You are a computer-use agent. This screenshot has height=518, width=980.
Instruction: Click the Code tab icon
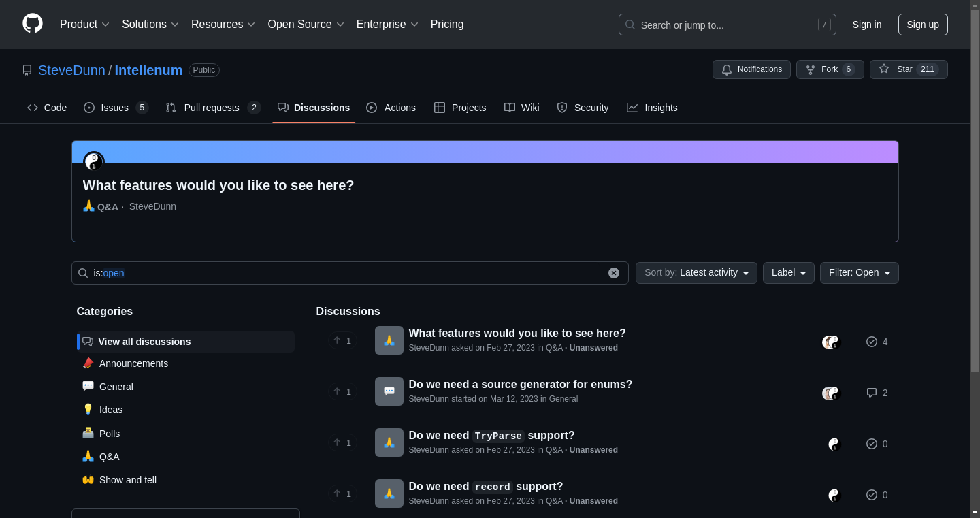(x=33, y=108)
